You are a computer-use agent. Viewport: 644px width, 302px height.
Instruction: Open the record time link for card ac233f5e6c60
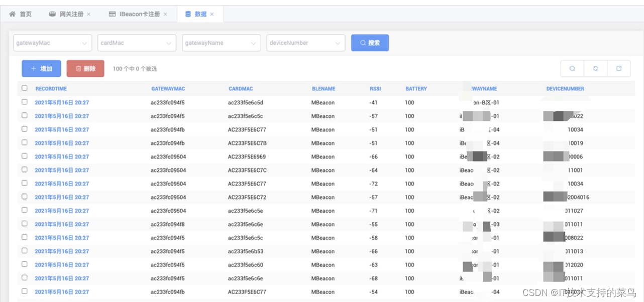62,265
